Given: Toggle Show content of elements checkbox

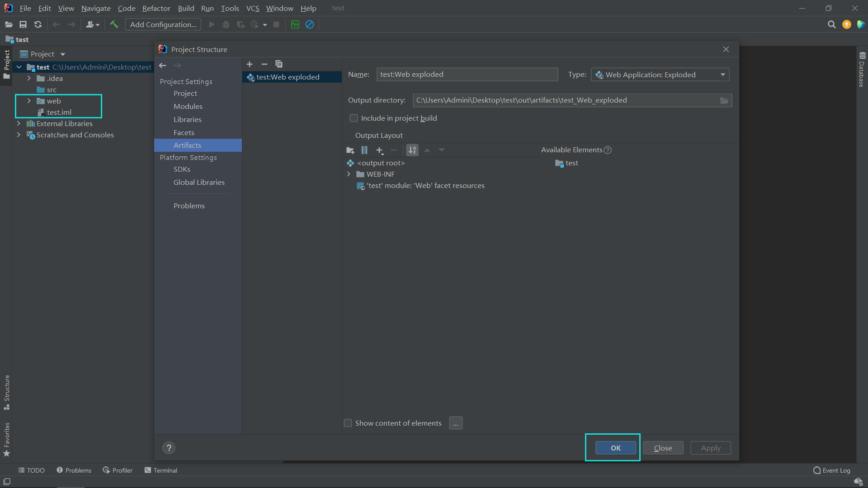Looking at the screenshot, I should 348,423.
